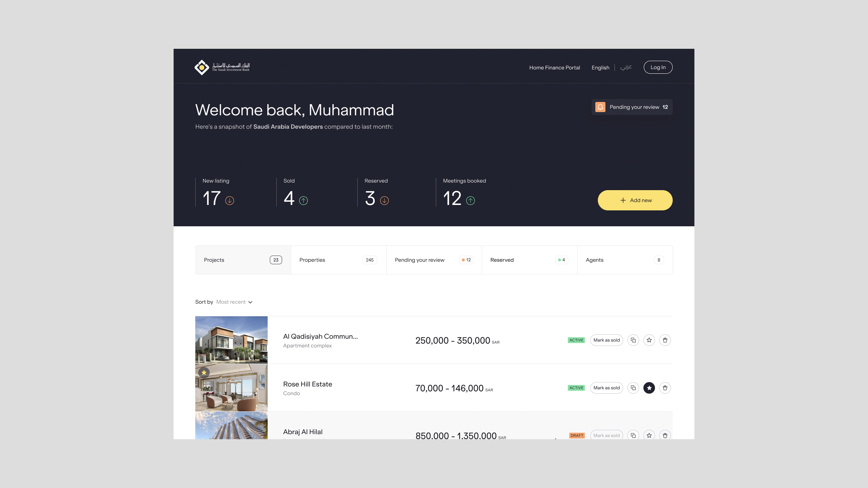
Task: Open the Sort by Most recent dropdown
Action: (234, 302)
